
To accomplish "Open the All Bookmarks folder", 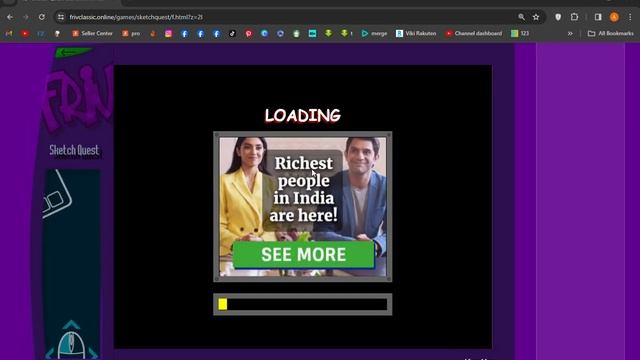I will pos(611,33).
